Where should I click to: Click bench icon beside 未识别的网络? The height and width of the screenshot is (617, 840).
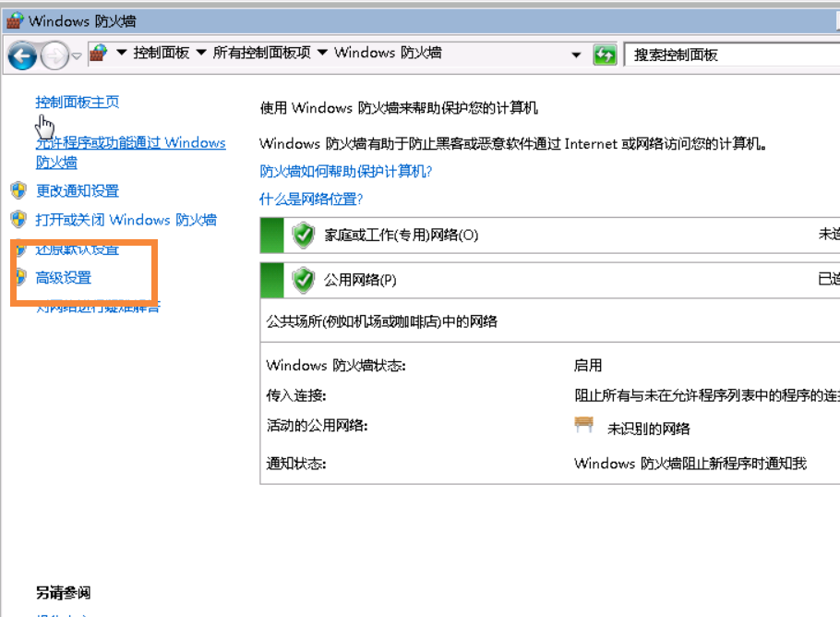[584, 425]
